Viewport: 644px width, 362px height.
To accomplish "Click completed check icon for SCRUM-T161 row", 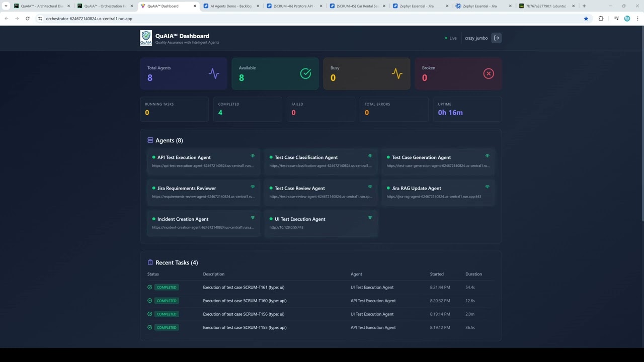I will coord(149,287).
